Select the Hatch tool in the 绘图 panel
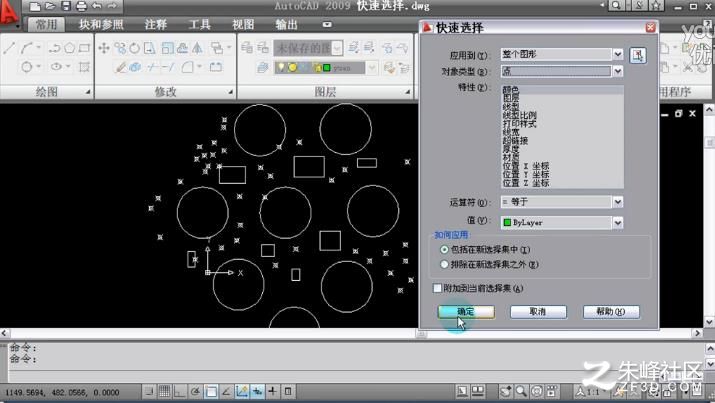Viewport: 715px width, 403px height. [84, 67]
